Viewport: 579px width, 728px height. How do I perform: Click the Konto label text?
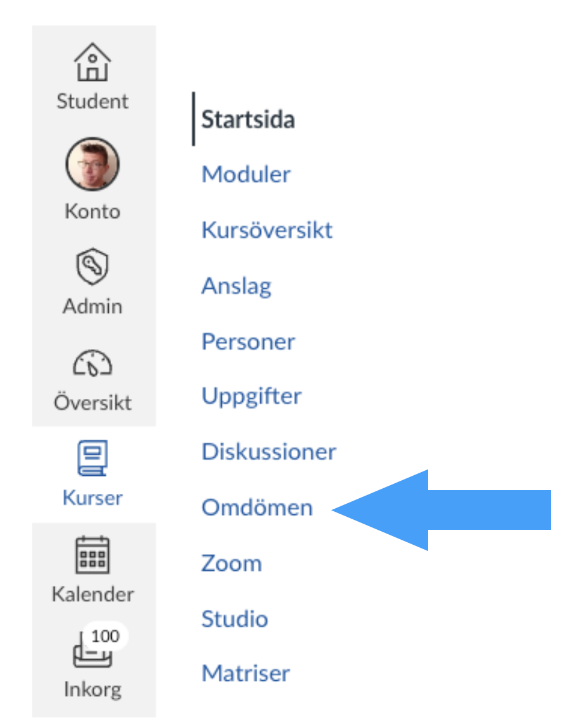click(x=93, y=211)
